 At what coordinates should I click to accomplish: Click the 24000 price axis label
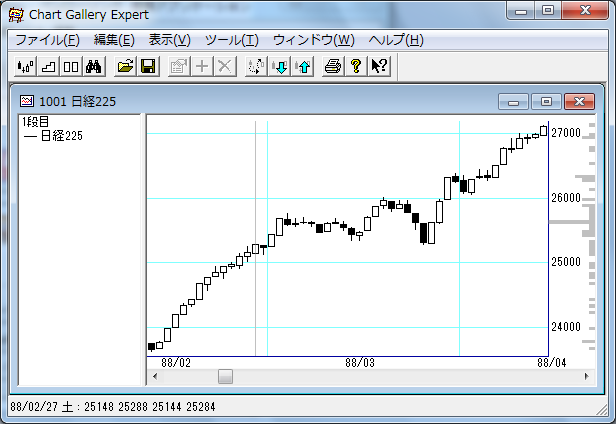(566, 327)
